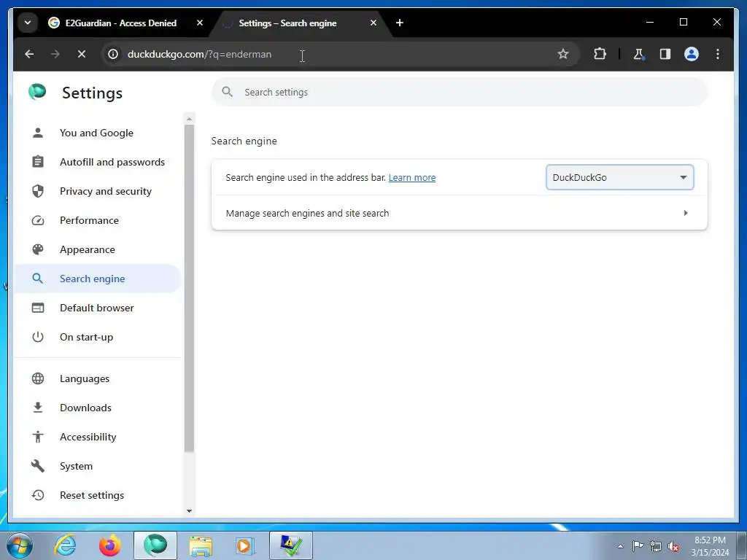Click the Chrome logo beside Settings
The image size is (747, 560).
(x=37, y=91)
